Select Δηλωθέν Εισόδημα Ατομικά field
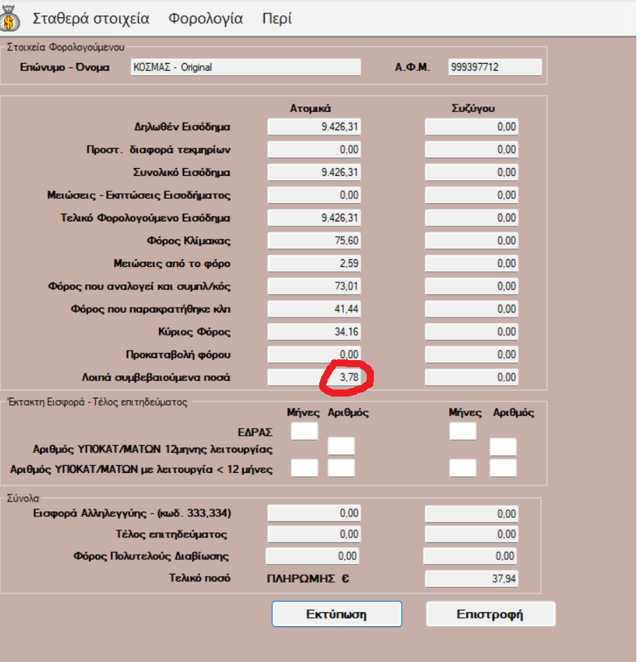 [314, 127]
